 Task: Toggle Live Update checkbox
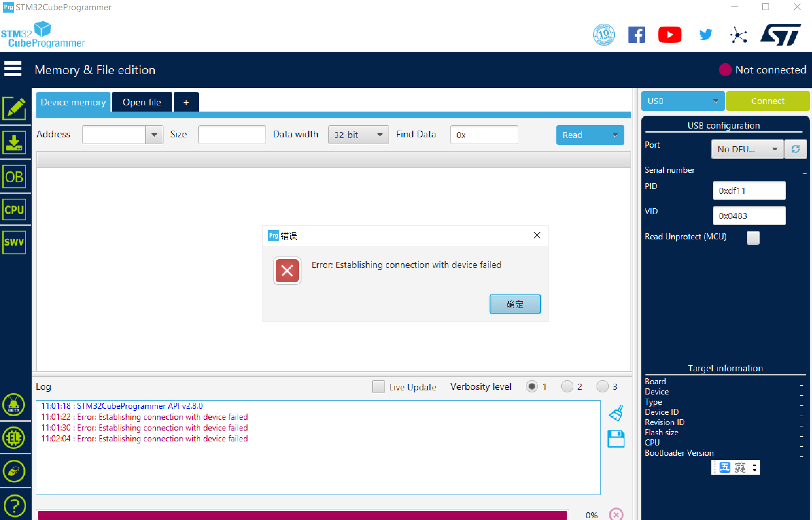(x=378, y=387)
